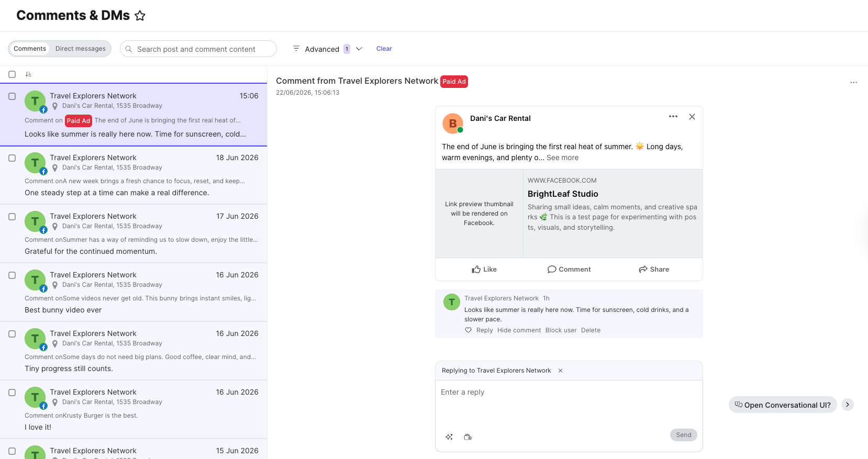Click Open Conversational UI? button
The image size is (868, 459).
point(783,405)
